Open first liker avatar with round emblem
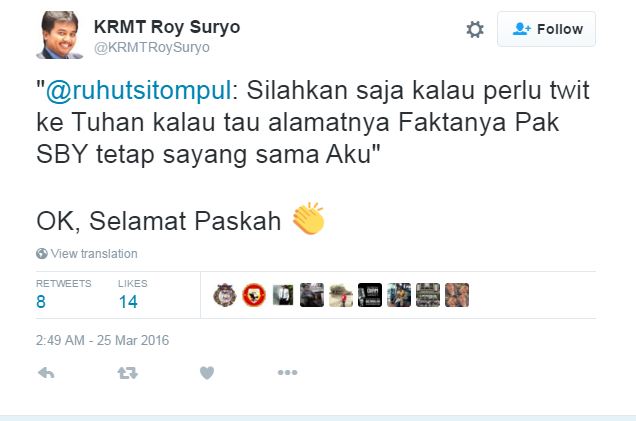 [225, 295]
